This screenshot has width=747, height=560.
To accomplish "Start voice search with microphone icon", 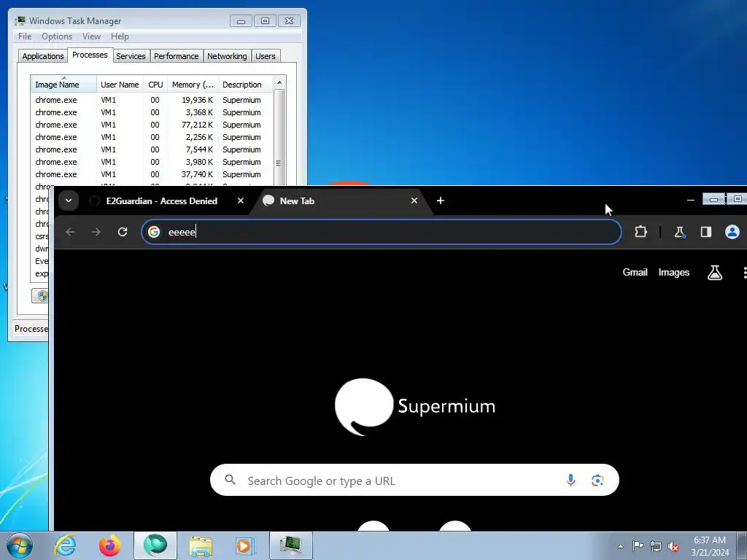I will 570,480.
